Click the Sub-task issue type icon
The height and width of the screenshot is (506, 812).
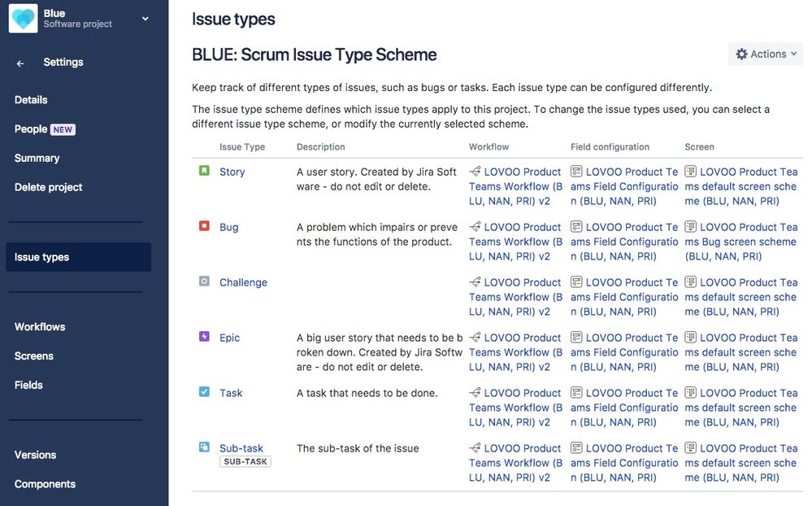tap(204, 447)
